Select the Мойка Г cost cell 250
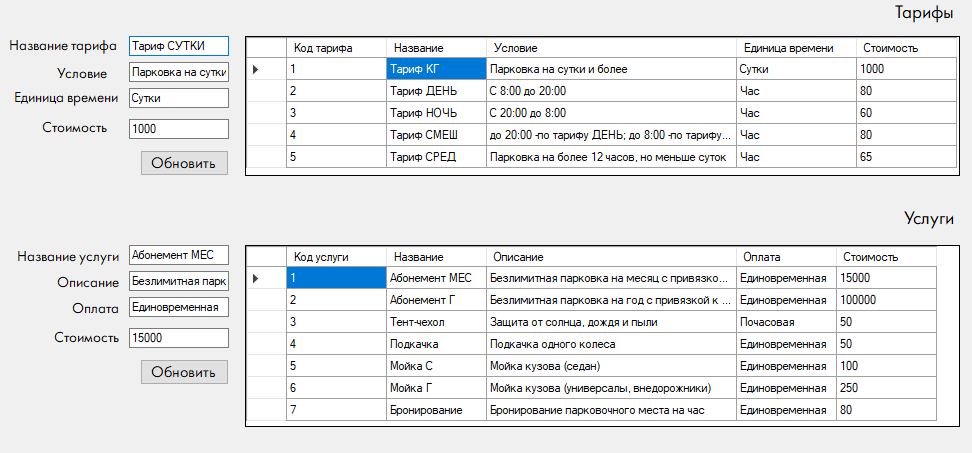Viewport: 972px width, 453px height. 886,388
